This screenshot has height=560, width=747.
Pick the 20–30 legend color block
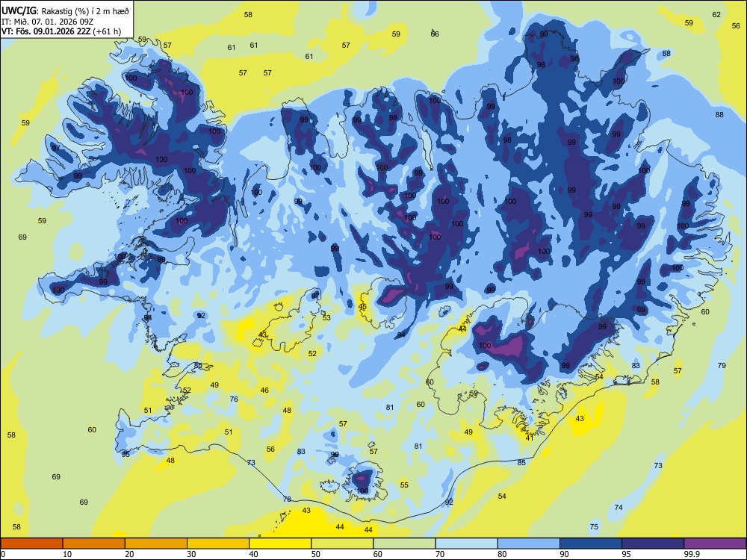156,544
